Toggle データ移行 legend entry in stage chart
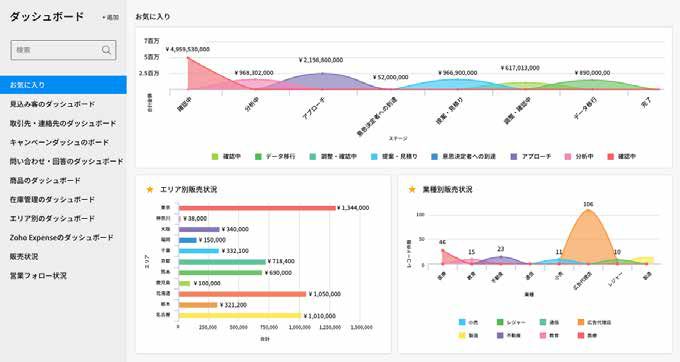The image size is (680, 362). 275,157
